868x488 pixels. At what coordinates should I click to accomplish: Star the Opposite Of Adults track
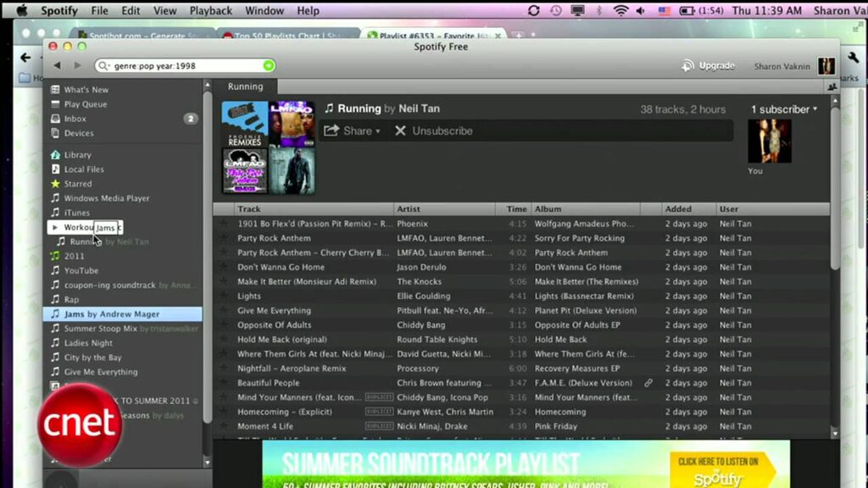tap(224, 324)
